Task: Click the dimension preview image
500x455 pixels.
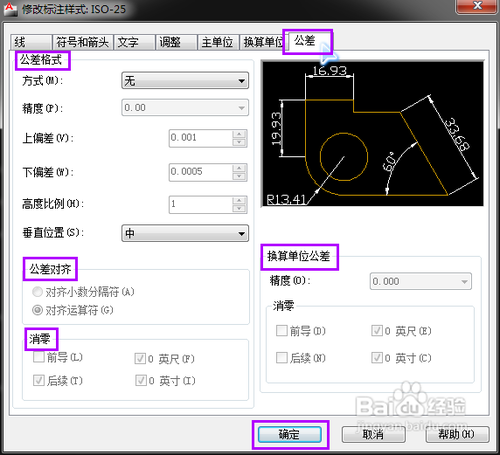Action: (373, 134)
